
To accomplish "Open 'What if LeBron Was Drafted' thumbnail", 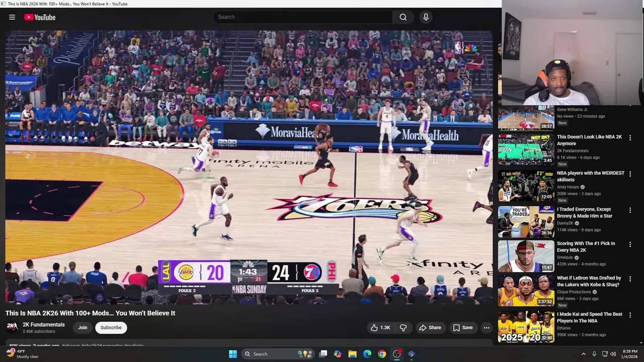I will [526, 291].
